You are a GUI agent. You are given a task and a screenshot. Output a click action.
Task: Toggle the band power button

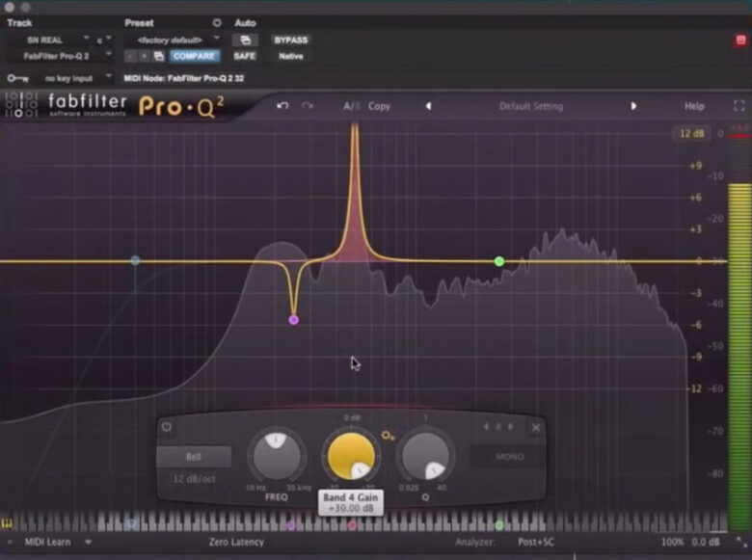167,426
